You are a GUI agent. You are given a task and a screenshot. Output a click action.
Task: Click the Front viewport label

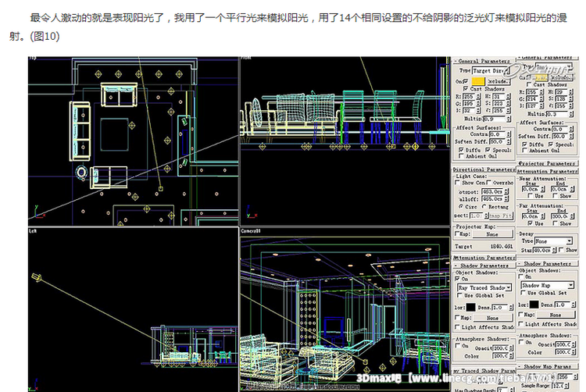246,58
